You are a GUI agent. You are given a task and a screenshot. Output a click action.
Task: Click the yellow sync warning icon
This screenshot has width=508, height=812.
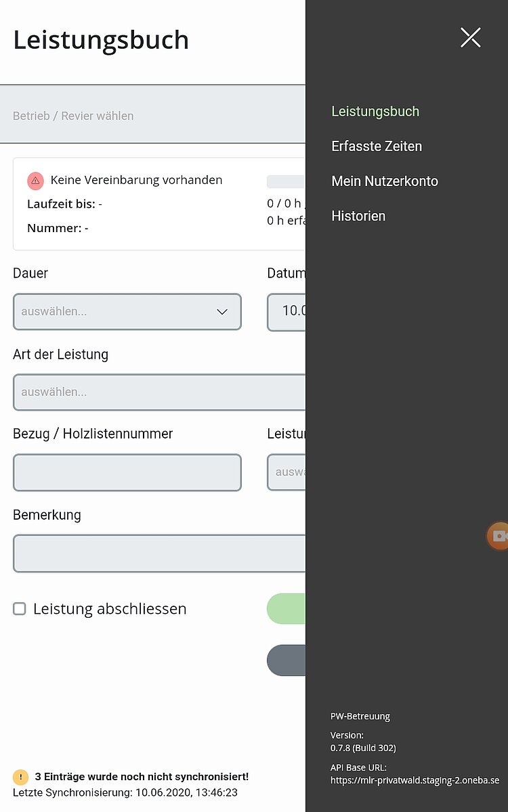[x=21, y=777]
